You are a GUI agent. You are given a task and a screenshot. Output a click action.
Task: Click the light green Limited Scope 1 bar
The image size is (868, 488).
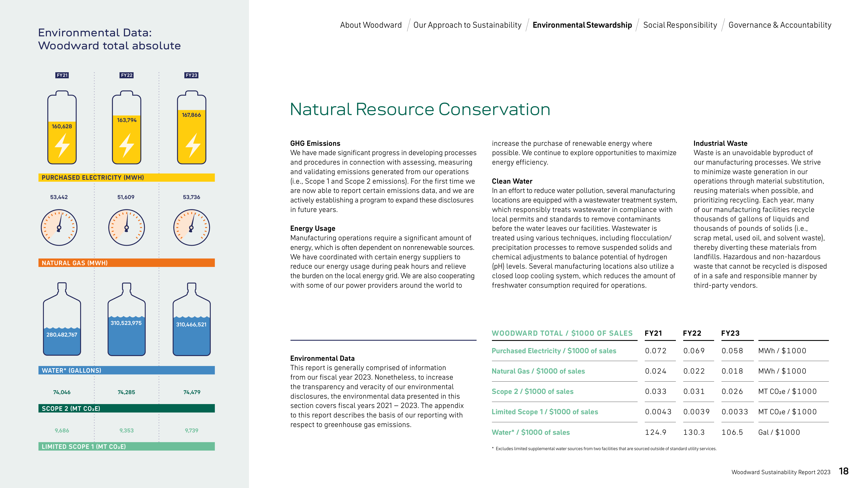[x=127, y=446]
